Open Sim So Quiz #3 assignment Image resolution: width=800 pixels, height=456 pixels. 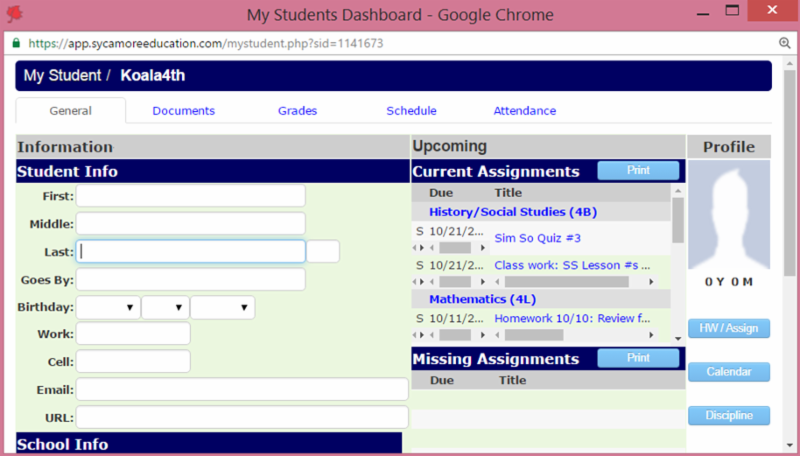537,238
